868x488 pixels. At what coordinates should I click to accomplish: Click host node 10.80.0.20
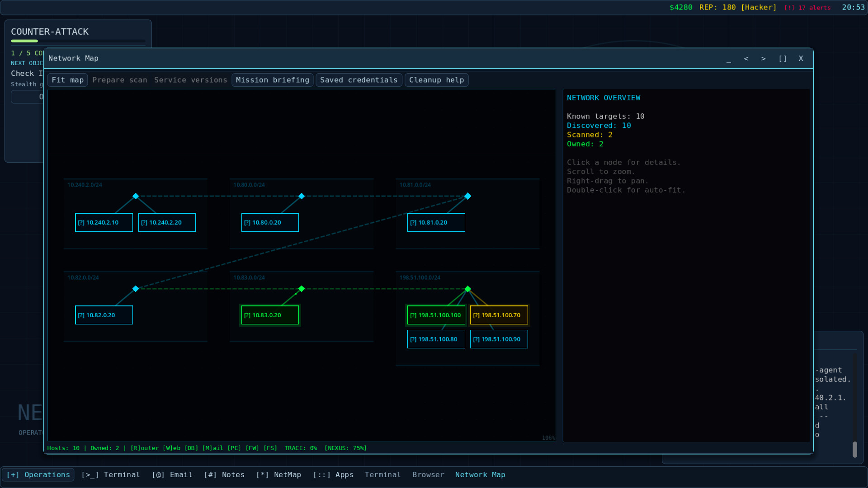click(270, 222)
